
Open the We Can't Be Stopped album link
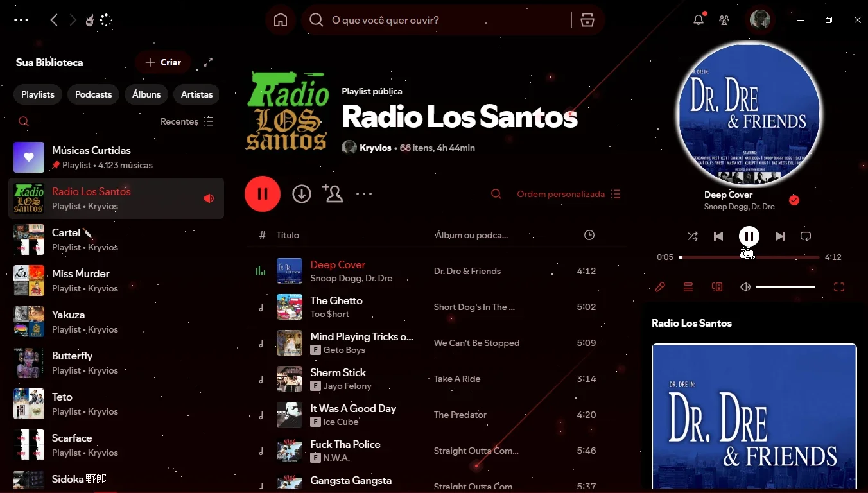click(x=476, y=343)
